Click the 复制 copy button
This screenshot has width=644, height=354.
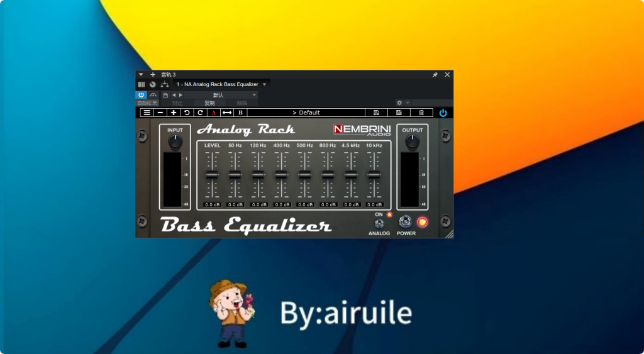[x=209, y=103]
